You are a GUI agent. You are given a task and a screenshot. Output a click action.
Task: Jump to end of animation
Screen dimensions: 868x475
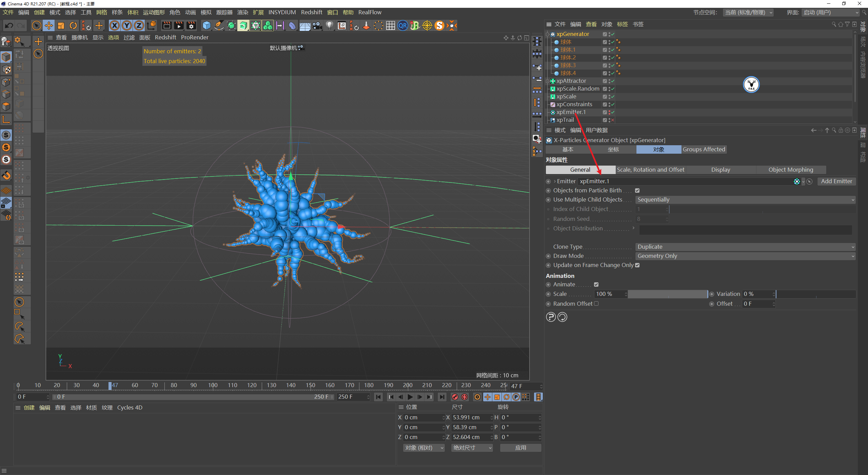point(442,397)
